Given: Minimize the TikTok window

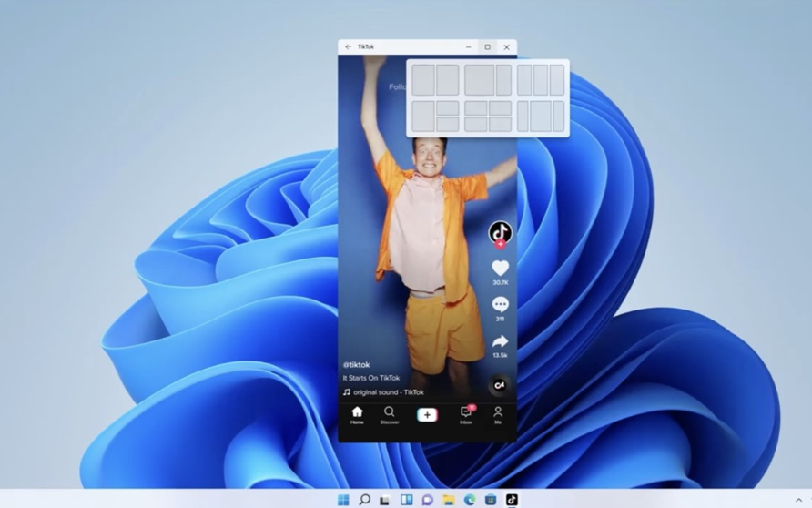Looking at the screenshot, I should [x=469, y=47].
